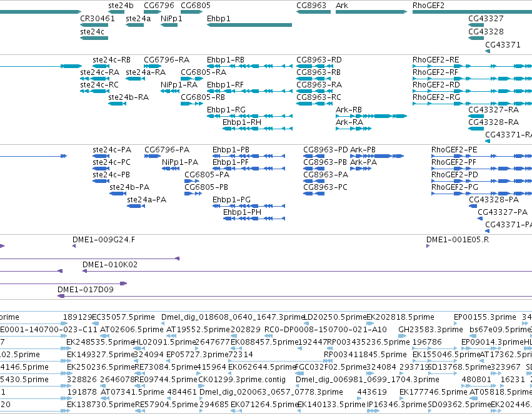Click the Ehbp1-PB protein feature
The image size is (532, 414).
pyautogui.click(x=249, y=156)
